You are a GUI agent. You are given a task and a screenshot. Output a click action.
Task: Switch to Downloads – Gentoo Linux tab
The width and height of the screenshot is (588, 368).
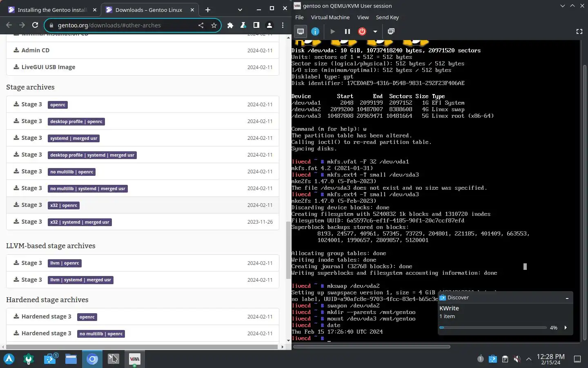click(x=149, y=10)
